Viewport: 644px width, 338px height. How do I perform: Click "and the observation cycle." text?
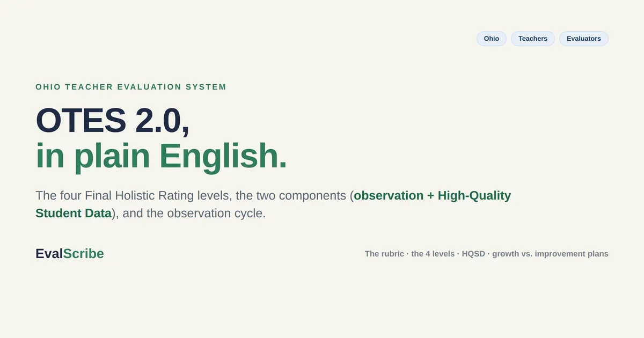(x=194, y=213)
